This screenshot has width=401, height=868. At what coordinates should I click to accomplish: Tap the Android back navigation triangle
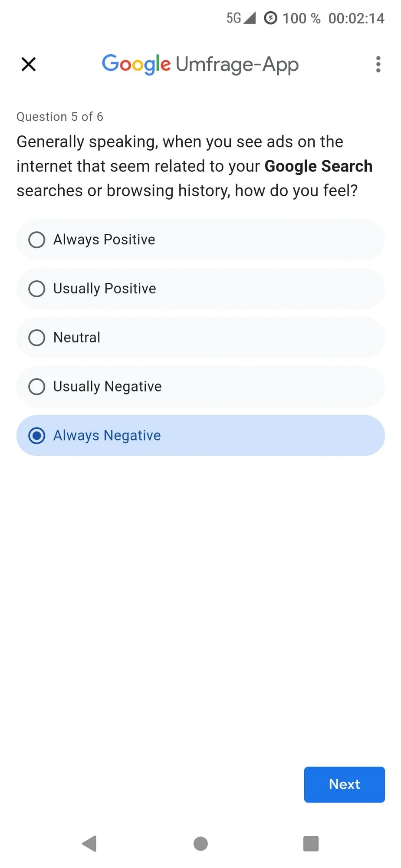89,844
